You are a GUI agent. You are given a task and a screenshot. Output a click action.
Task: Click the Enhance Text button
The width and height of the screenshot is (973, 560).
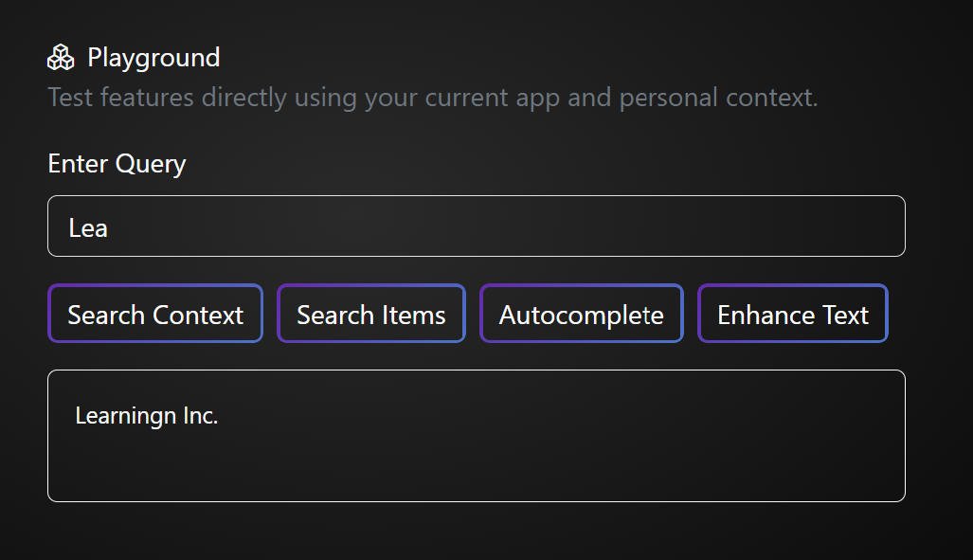click(x=792, y=314)
